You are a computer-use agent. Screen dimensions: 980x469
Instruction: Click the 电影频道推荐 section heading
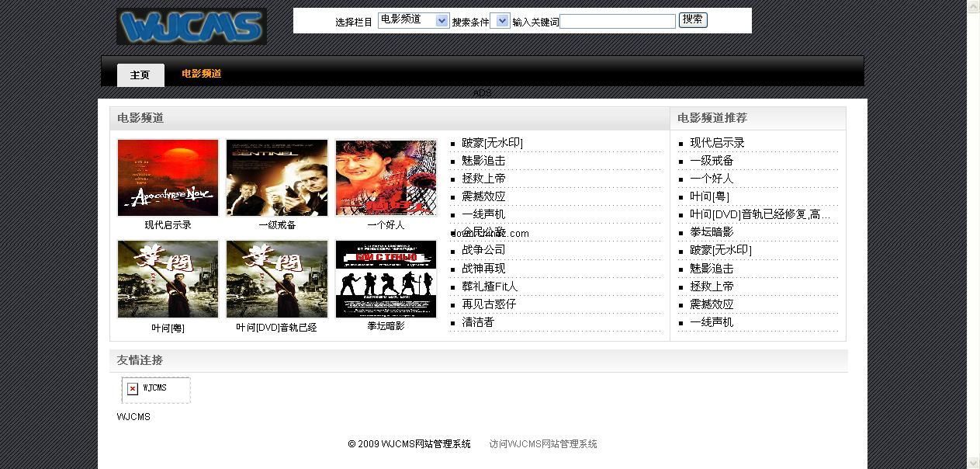point(712,118)
